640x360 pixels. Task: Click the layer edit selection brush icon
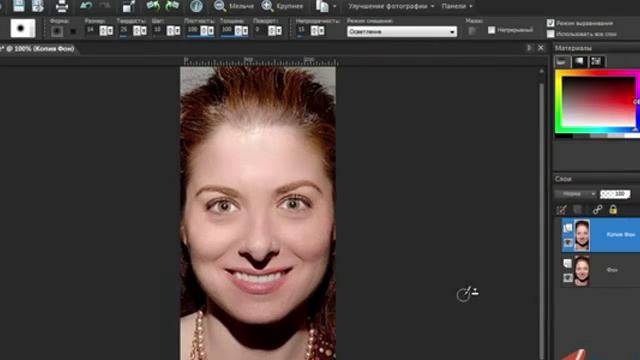click(x=562, y=210)
